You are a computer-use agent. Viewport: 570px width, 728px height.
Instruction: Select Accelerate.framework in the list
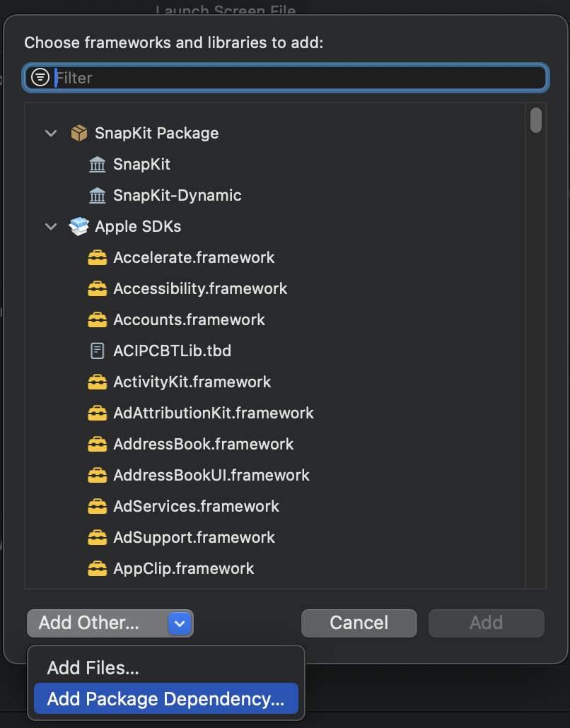click(194, 258)
